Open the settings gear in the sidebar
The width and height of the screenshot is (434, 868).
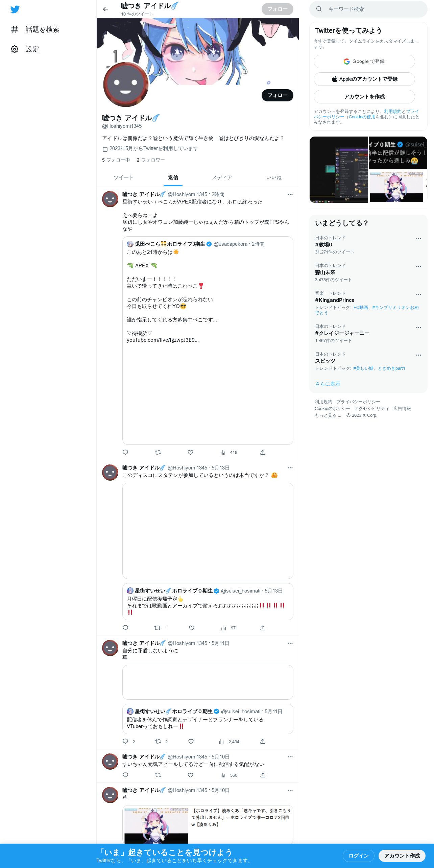point(15,49)
